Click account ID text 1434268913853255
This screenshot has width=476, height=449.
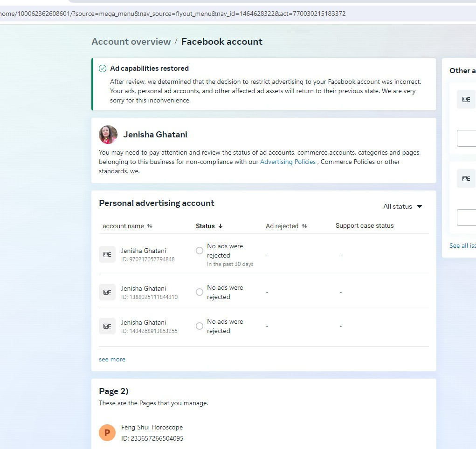click(149, 331)
